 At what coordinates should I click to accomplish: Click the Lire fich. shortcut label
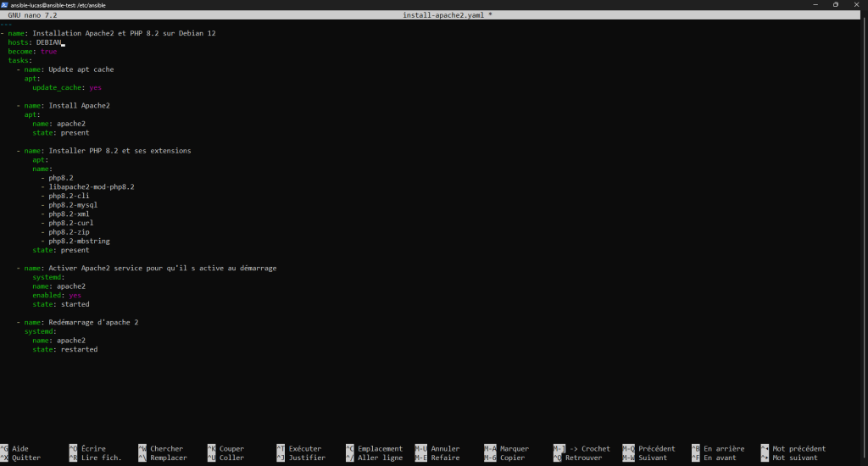101,458
